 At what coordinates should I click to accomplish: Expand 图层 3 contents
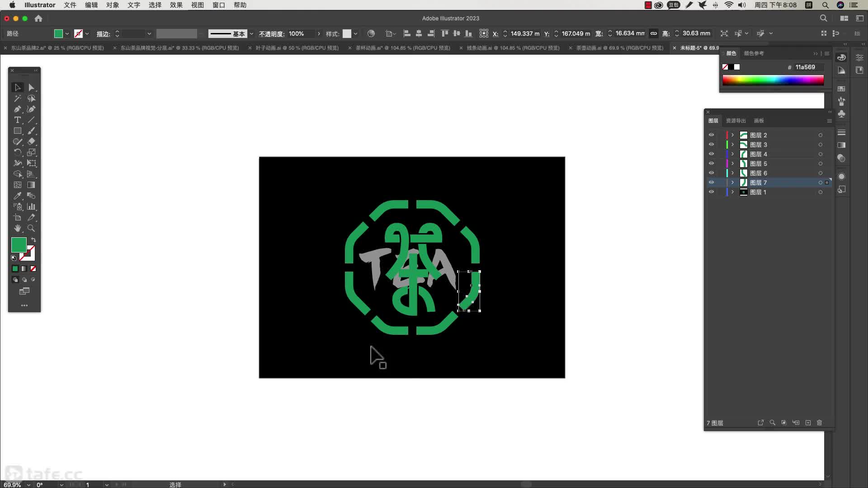[x=732, y=145]
